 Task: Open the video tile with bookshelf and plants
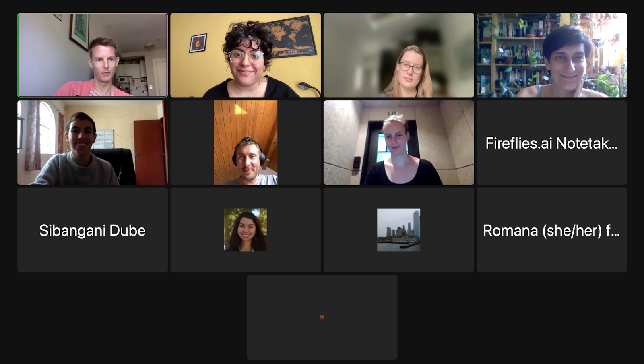[552, 55]
